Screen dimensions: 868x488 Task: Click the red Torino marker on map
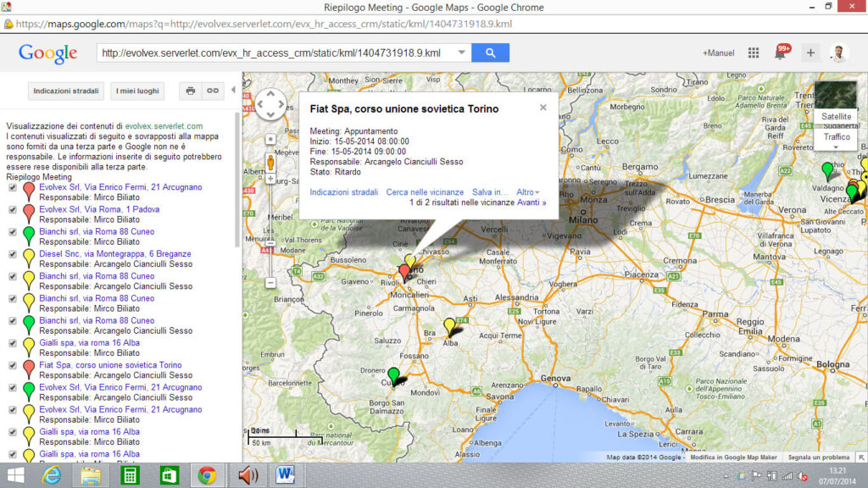click(404, 272)
